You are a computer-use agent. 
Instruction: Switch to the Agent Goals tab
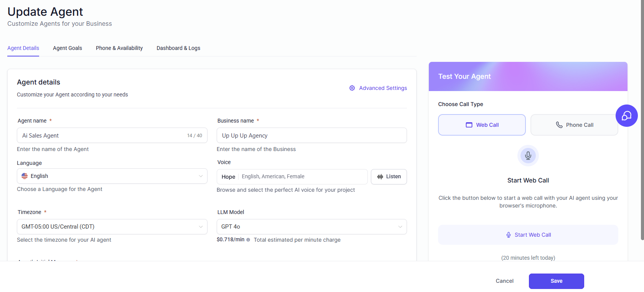point(68,48)
